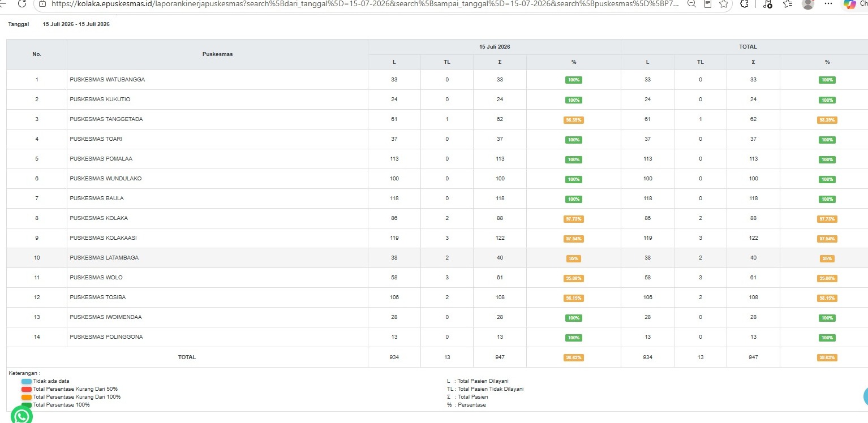868x423 pixels.
Task: Click the date range '15 Juli 2026 - 15 Juli 2026'
Action: [76, 25]
